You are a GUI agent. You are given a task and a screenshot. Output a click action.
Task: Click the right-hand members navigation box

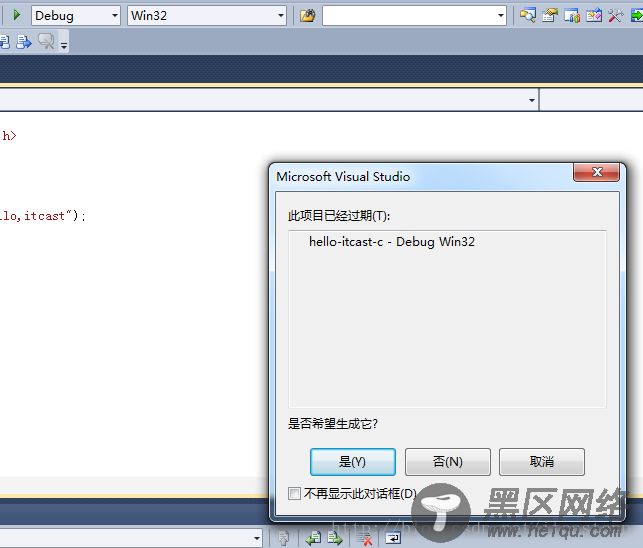591,100
